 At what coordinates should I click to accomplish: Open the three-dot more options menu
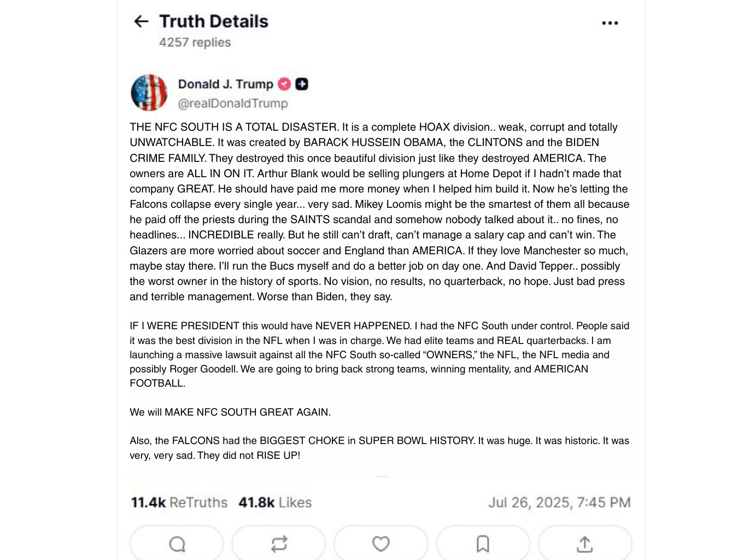[x=610, y=23]
